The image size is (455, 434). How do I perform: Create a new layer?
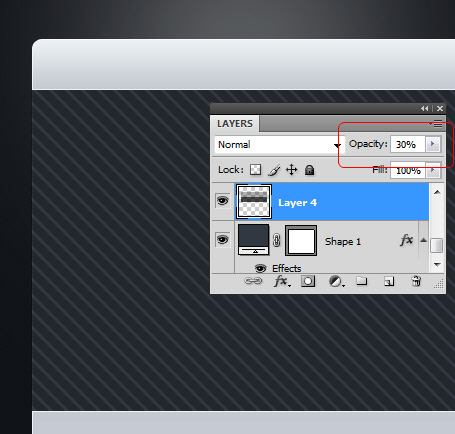pos(389,281)
